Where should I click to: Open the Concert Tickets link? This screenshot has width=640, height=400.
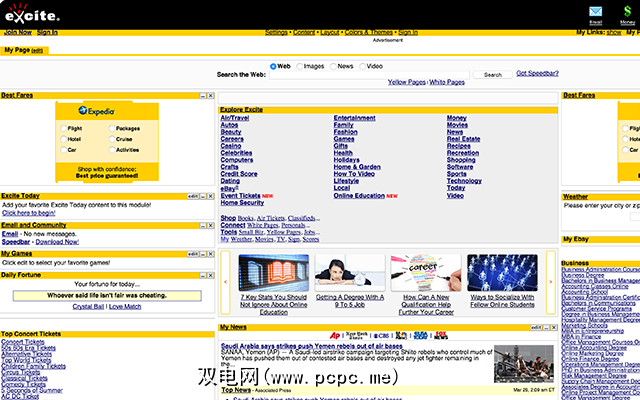[23, 342]
